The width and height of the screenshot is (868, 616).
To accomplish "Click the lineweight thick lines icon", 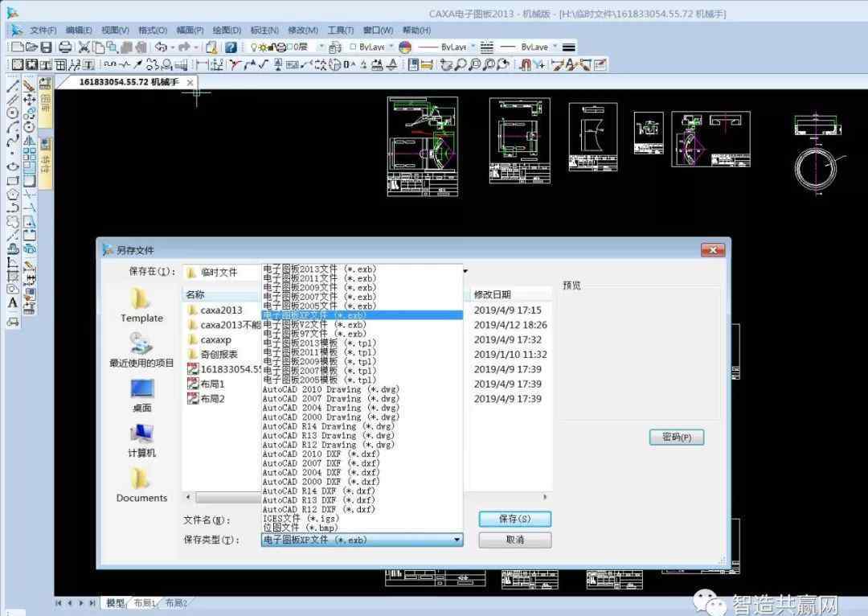I will click(x=568, y=47).
